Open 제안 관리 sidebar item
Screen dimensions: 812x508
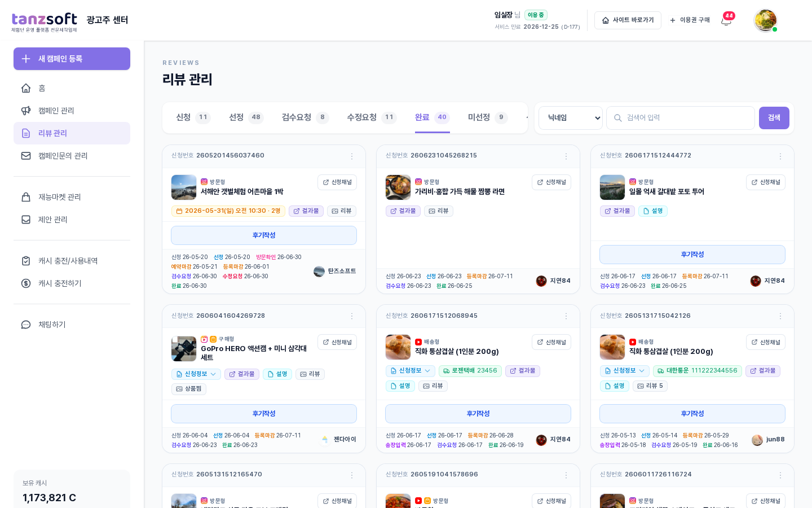[72, 220]
